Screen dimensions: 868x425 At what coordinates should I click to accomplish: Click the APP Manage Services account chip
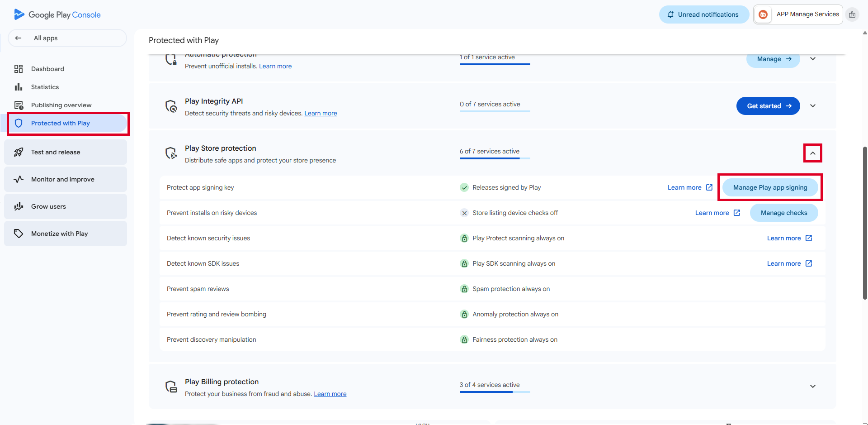[x=798, y=14]
